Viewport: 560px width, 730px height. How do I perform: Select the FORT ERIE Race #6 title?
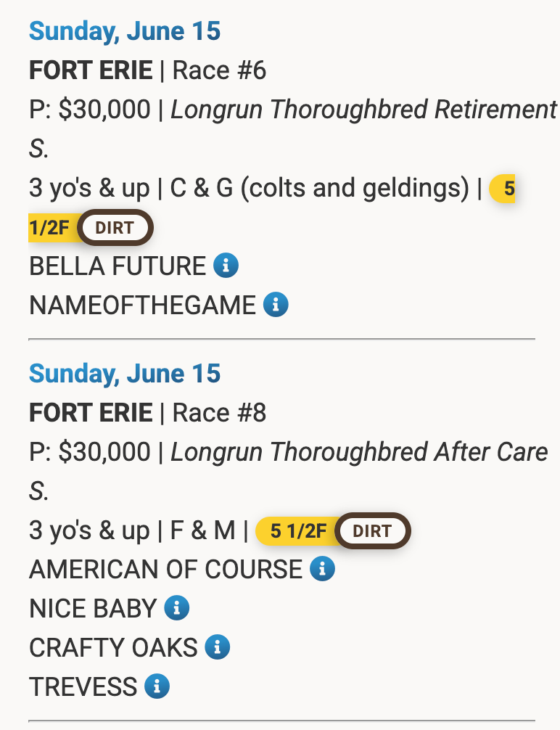click(147, 70)
